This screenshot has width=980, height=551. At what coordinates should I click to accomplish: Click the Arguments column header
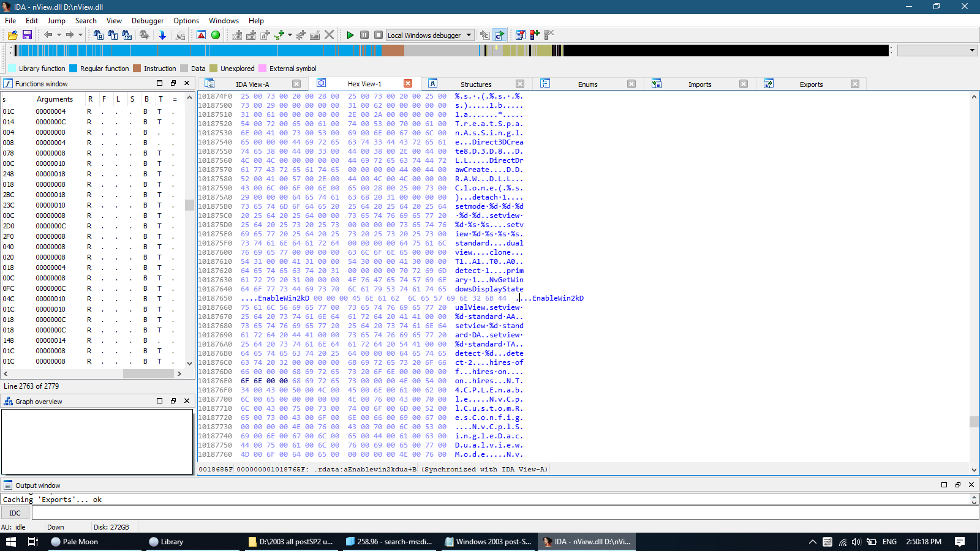55,99
